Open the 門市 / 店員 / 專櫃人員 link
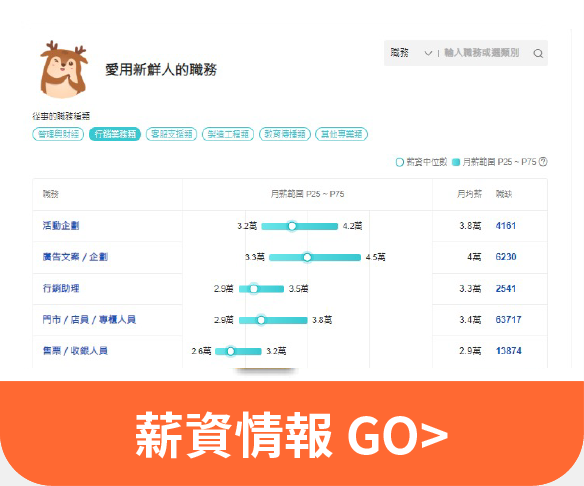584x486 pixels. coord(89,320)
